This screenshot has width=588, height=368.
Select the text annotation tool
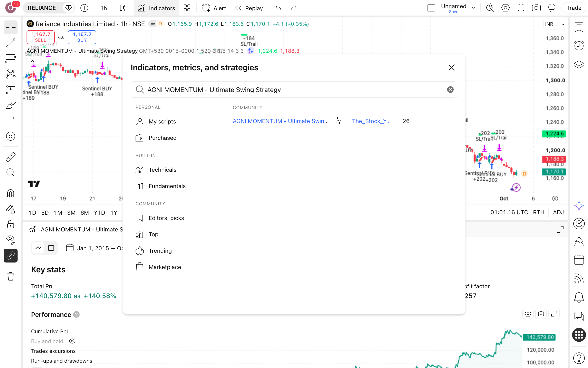click(10, 121)
